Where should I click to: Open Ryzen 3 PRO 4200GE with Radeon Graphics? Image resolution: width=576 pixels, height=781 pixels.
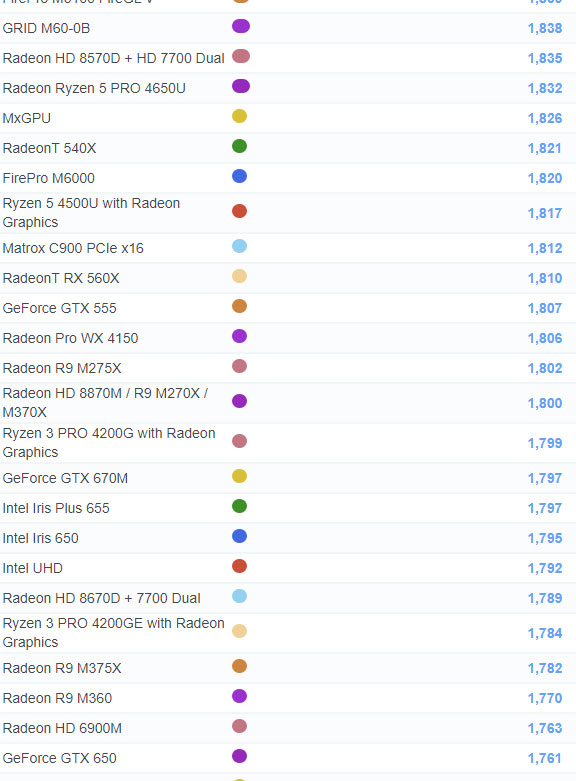[x=114, y=633]
